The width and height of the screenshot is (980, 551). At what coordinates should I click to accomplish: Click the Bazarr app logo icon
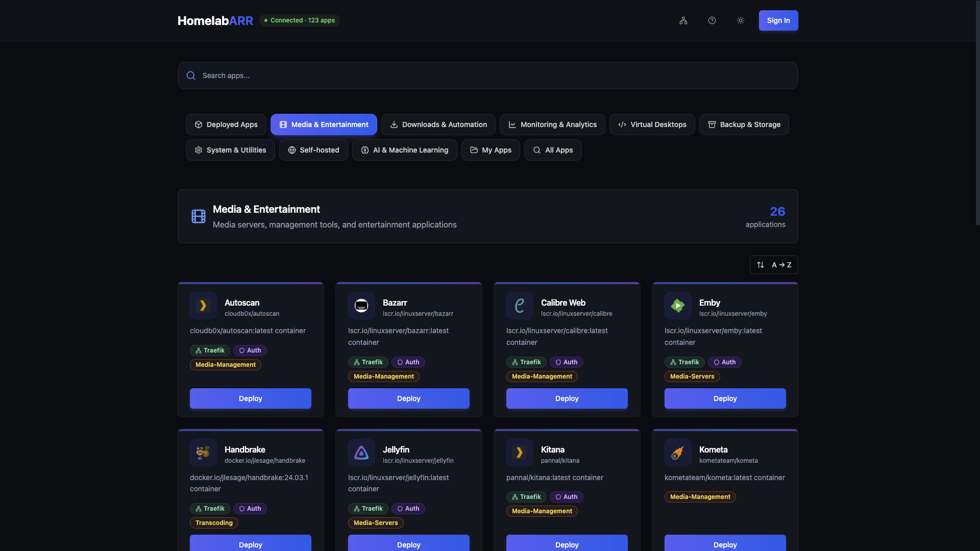click(361, 306)
